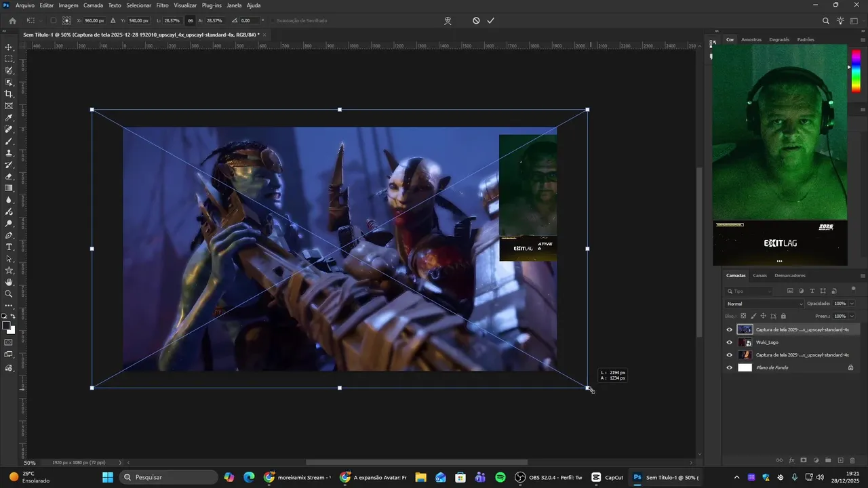Add a new adjustment layer
868x488 pixels.
coord(816,460)
